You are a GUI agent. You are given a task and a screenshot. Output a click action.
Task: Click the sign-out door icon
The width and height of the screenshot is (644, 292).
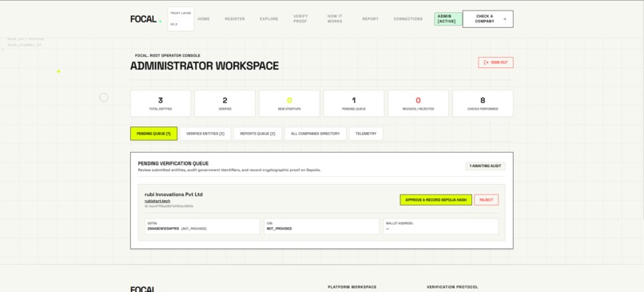pyautogui.click(x=487, y=62)
